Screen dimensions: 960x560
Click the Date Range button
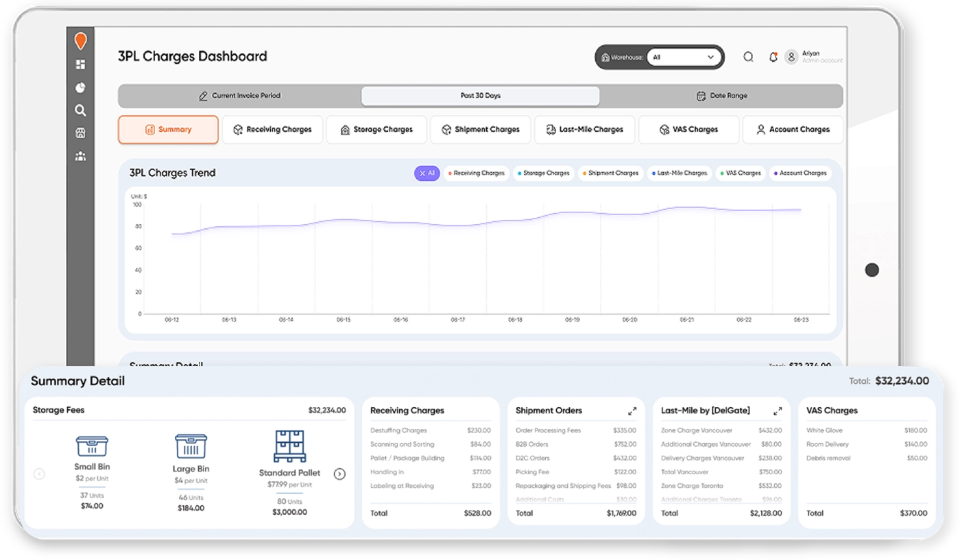pos(721,96)
